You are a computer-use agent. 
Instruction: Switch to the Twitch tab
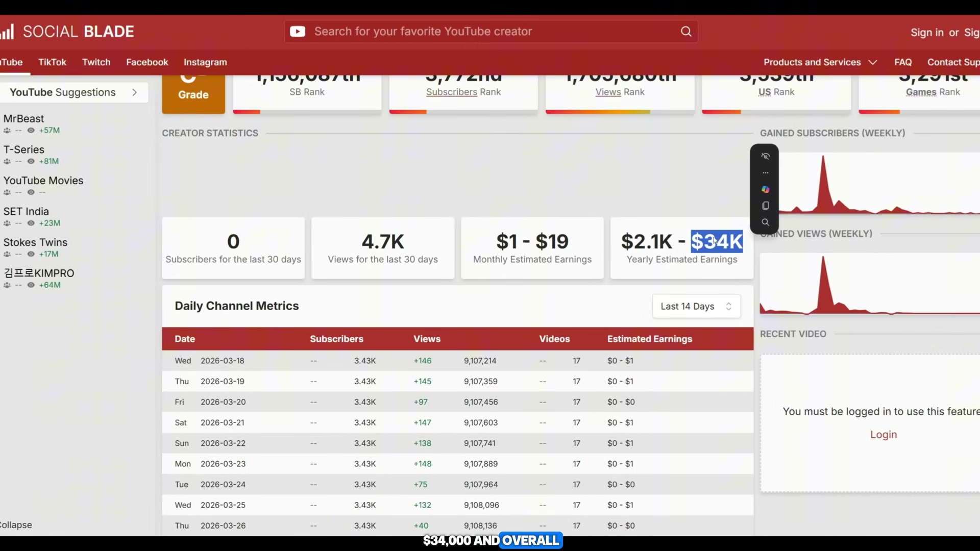[x=96, y=62]
